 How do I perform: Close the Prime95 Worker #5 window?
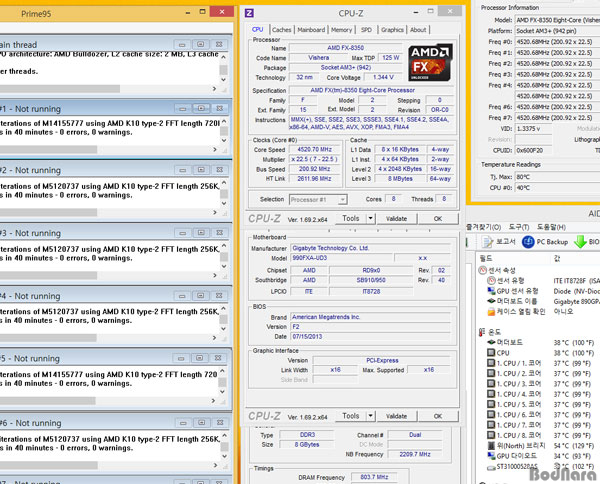click(218, 358)
